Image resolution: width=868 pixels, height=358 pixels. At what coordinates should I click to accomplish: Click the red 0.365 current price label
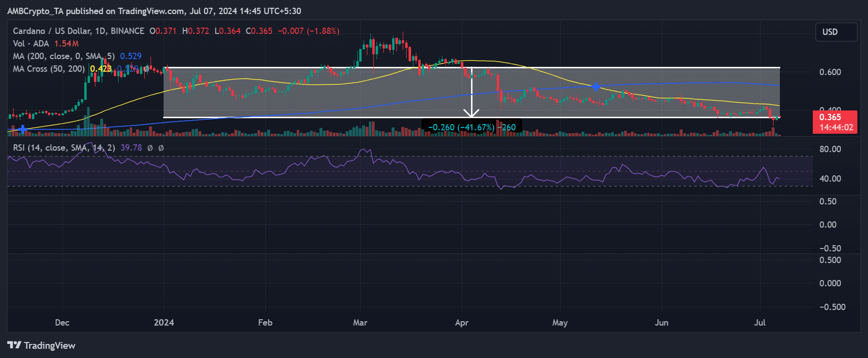point(830,117)
